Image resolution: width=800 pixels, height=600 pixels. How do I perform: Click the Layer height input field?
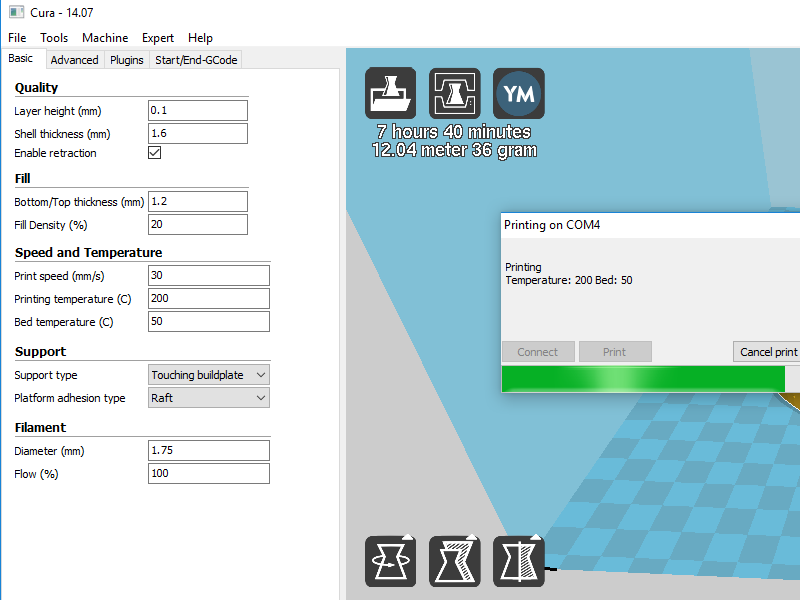click(198, 110)
